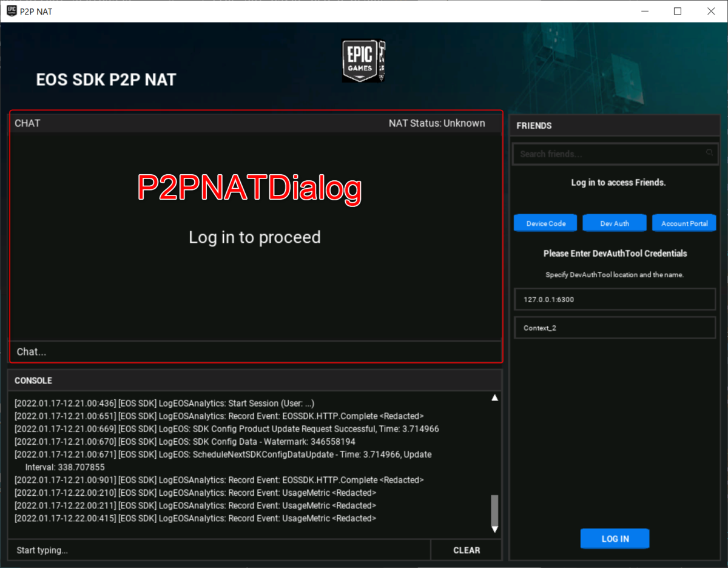Click the 12.22.00:210 UsageMetric log line
Viewport: 728px width, 568px height.
[x=195, y=493]
